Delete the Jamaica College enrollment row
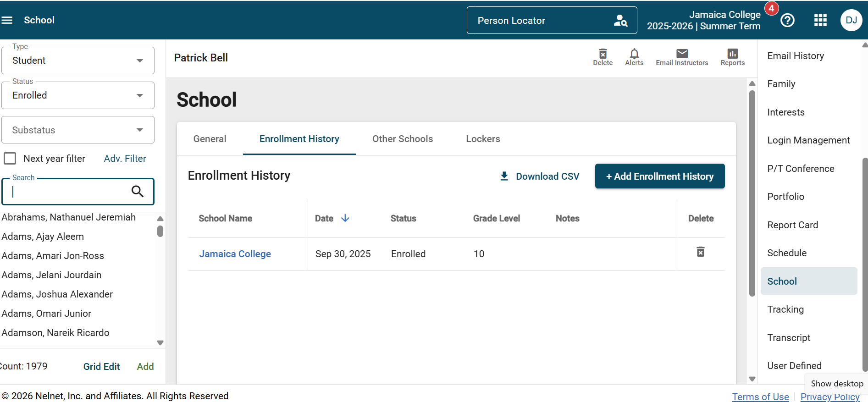The image size is (868, 402). [701, 252]
